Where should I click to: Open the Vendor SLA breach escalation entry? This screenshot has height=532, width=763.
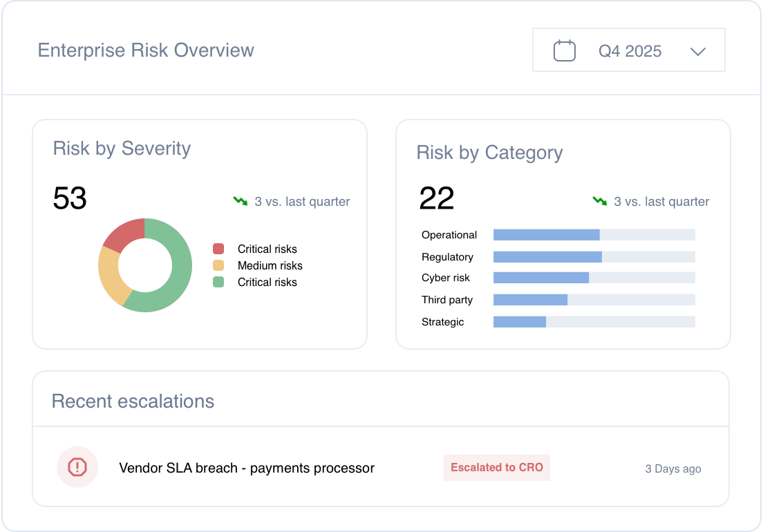[247, 468]
